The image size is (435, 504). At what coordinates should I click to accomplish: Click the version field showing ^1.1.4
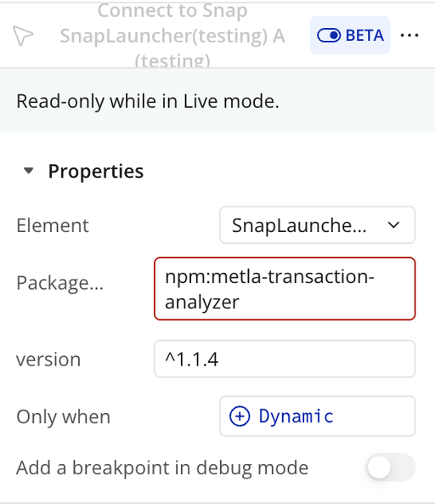tap(285, 359)
